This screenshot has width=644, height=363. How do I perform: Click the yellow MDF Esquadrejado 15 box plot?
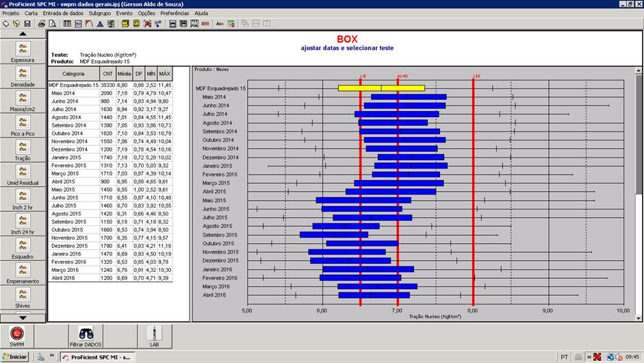pos(381,88)
